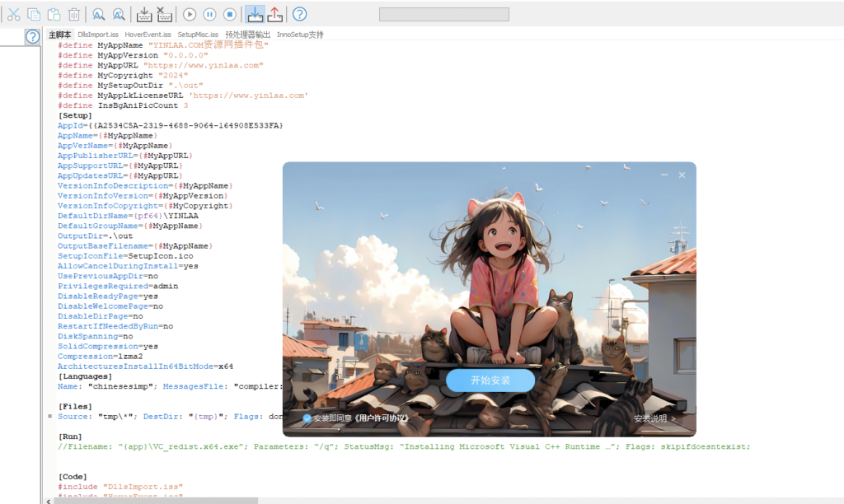Image resolution: width=844 pixels, height=504 pixels.
Task: Close the installer preview window
Action: click(x=682, y=175)
